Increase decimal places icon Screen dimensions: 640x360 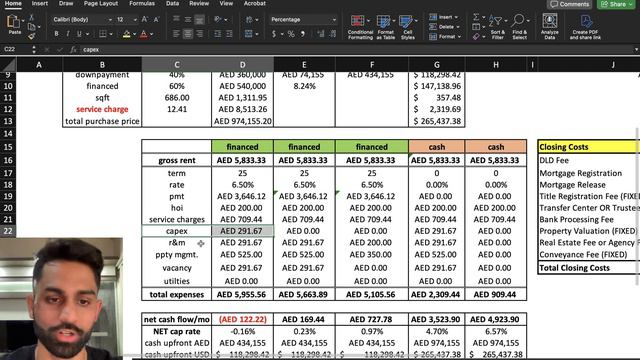pyautogui.click(x=321, y=34)
